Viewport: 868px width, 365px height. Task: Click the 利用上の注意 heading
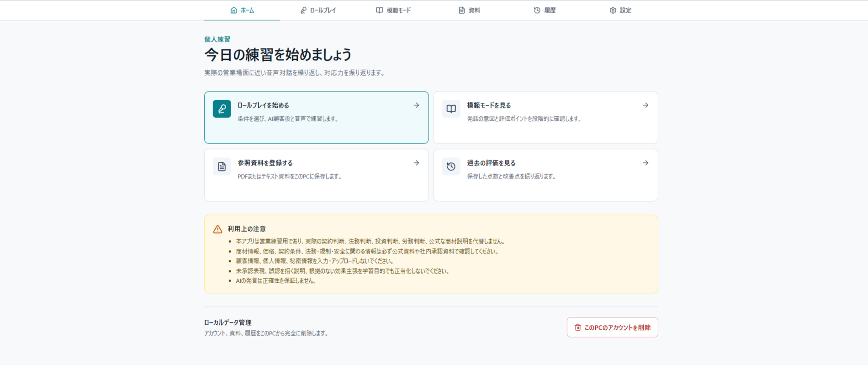(x=247, y=229)
